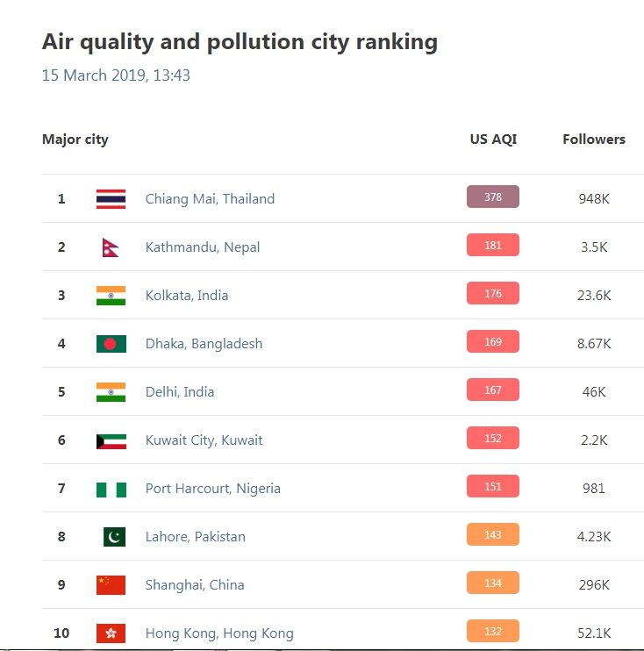Open Hong Kong, Hong Kong city link
This screenshot has height=651, width=644.
click(x=219, y=633)
